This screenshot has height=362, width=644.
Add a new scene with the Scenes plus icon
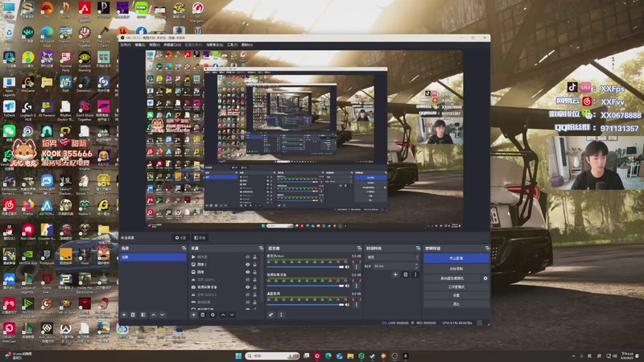[x=124, y=315]
